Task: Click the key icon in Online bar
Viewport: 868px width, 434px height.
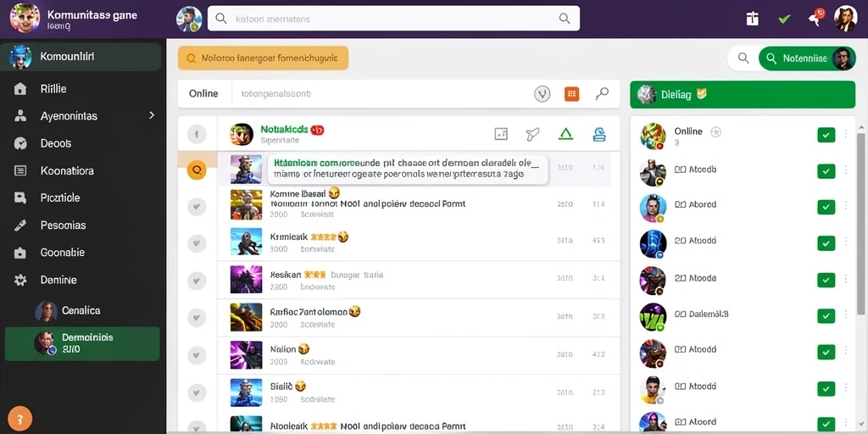Action: [x=603, y=94]
